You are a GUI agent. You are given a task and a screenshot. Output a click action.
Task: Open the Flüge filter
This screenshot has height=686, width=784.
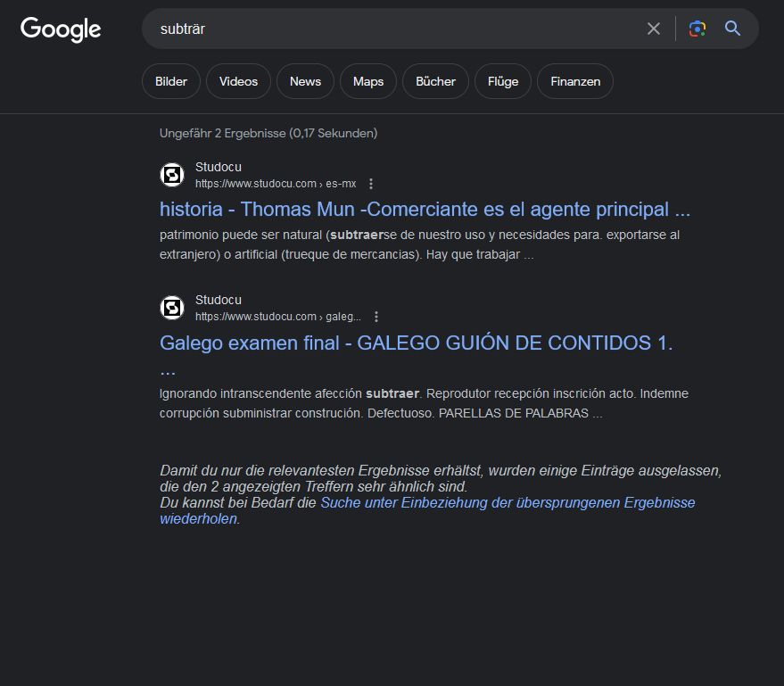click(x=503, y=81)
